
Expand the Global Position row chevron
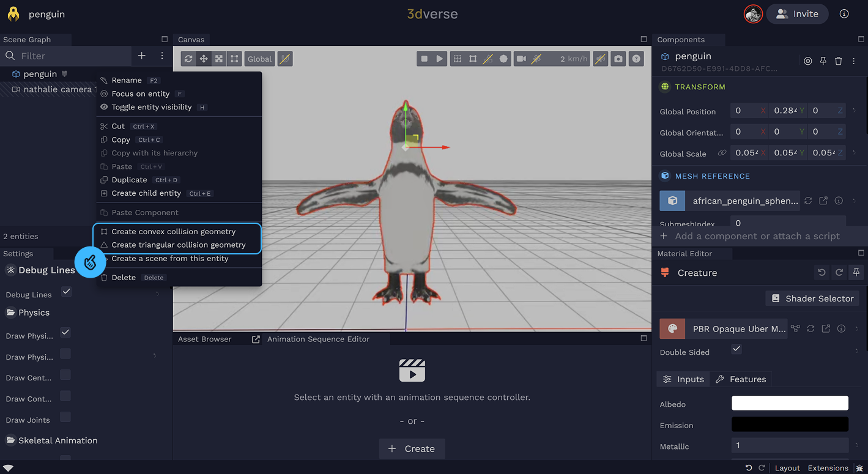(x=855, y=111)
